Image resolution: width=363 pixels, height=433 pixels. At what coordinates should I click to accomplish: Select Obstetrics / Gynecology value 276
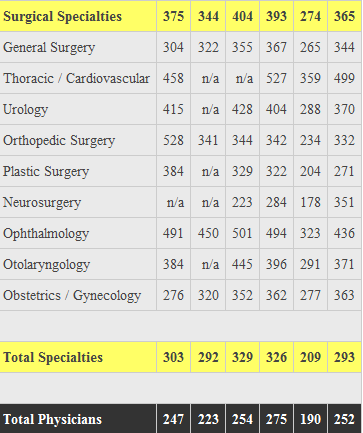coord(173,295)
